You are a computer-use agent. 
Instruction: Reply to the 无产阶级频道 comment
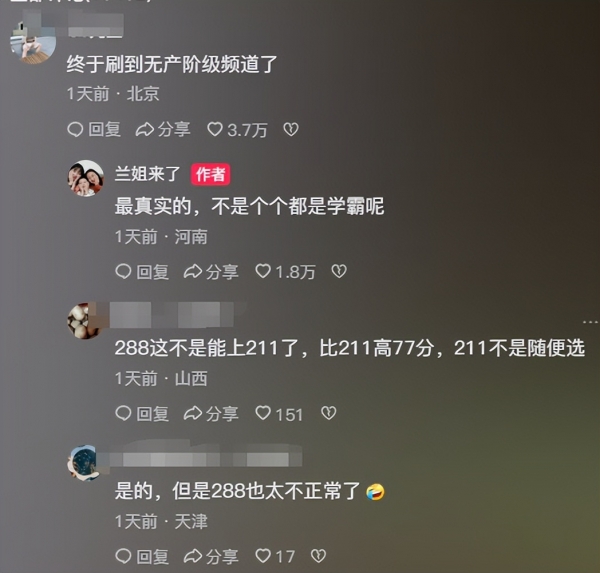(94, 130)
